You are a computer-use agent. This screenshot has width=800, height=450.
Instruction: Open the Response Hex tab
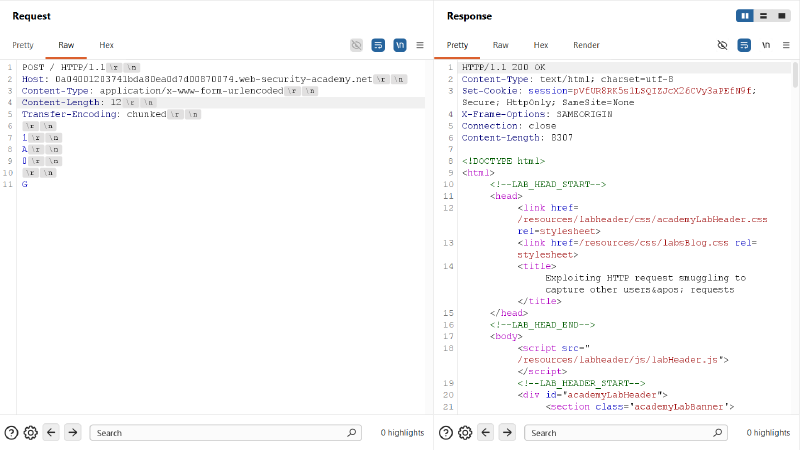(541, 45)
